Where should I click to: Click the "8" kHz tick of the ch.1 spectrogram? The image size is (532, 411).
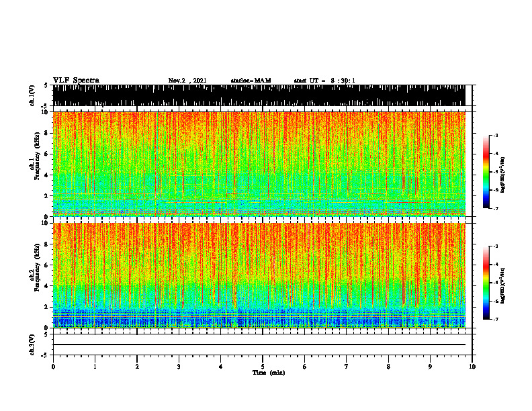tap(47, 133)
